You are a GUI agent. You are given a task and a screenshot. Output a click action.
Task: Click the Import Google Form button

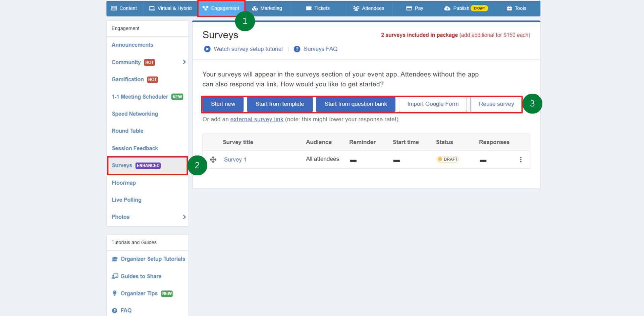[432, 104]
